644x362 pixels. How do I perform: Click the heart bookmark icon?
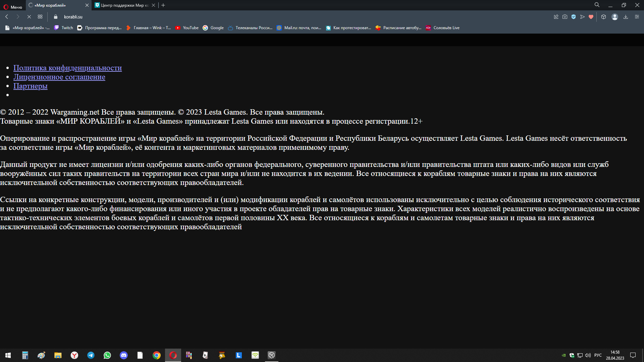(591, 17)
